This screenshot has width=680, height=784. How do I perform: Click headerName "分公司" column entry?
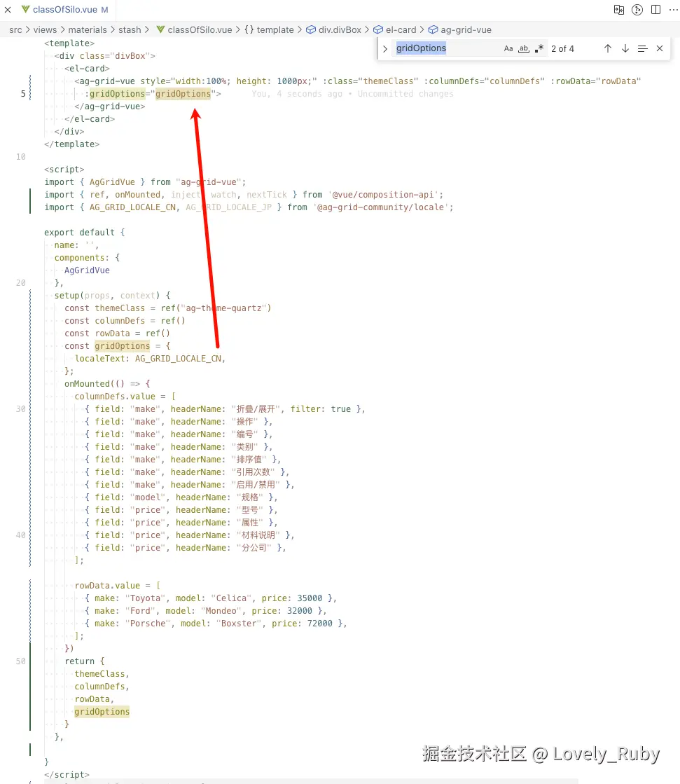186,547
